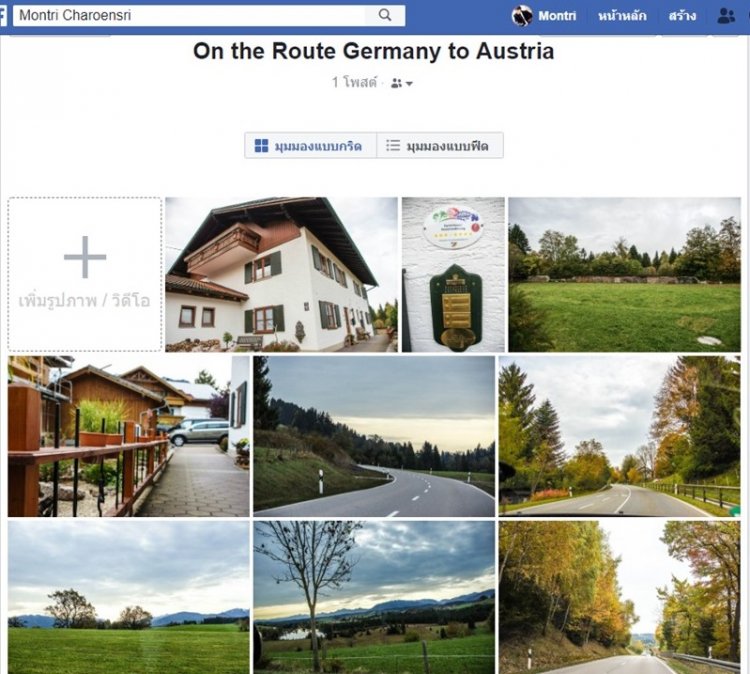The height and width of the screenshot is (674, 750).
Task: Open the autumn road with wooden fence photo
Action: click(x=619, y=435)
